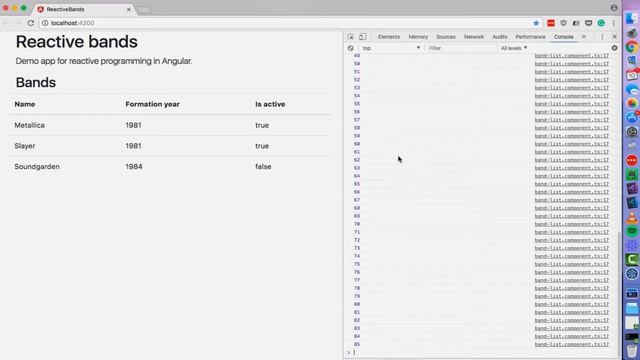This screenshot has height=360, width=640.
Task: Open source link for log entry 67
Action: tap(571, 200)
